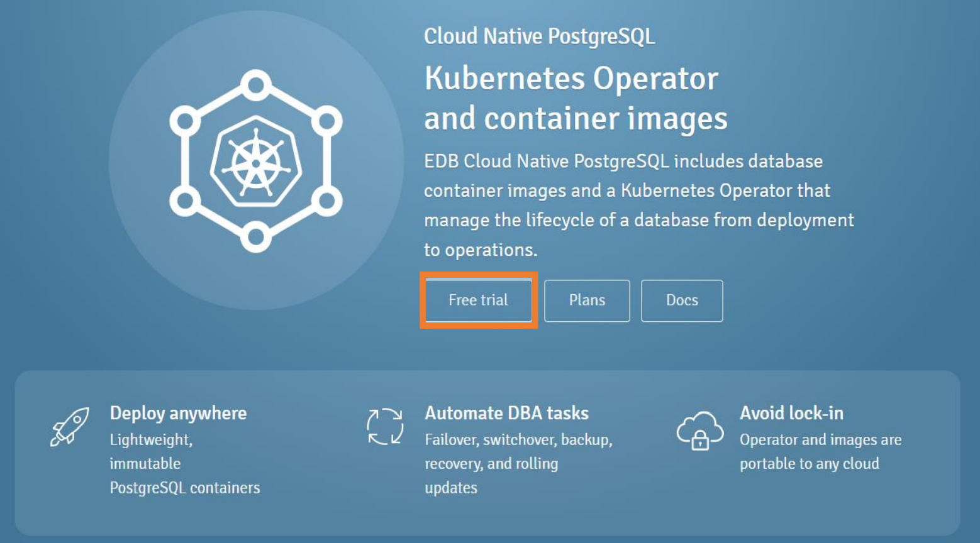Click 'PostgreSQL containers' text
This screenshot has width=980, height=543.
coord(185,488)
